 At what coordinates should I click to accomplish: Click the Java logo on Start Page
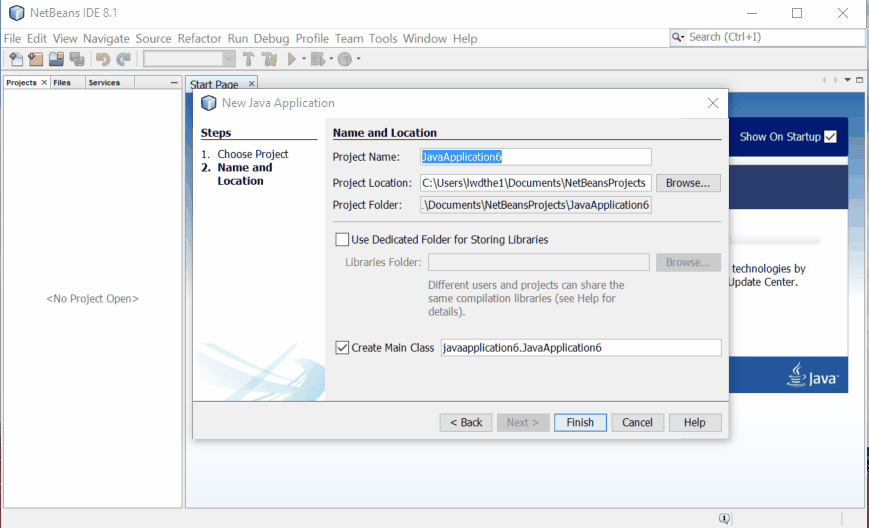[812, 375]
